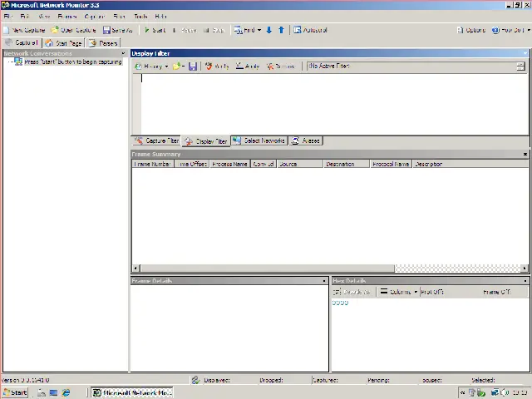The height and width of the screenshot is (399, 532).
Task: Click the button right of No Active Filter
Action: pyautogui.click(x=520, y=66)
